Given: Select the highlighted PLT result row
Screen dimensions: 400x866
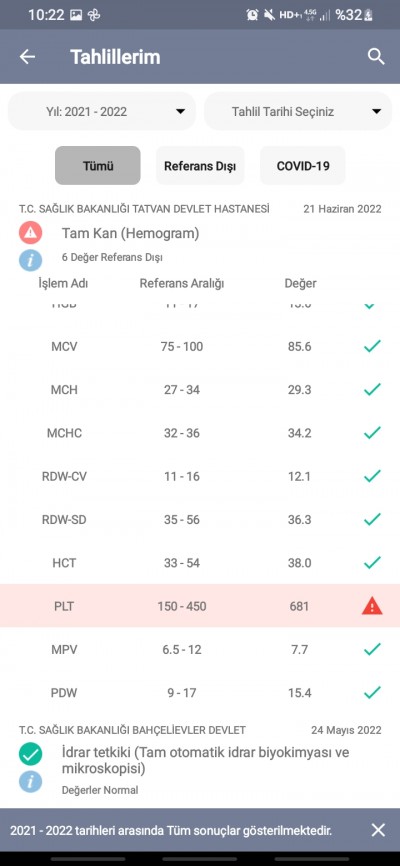Looking at the screenshot, I should [x=200, y=606].
